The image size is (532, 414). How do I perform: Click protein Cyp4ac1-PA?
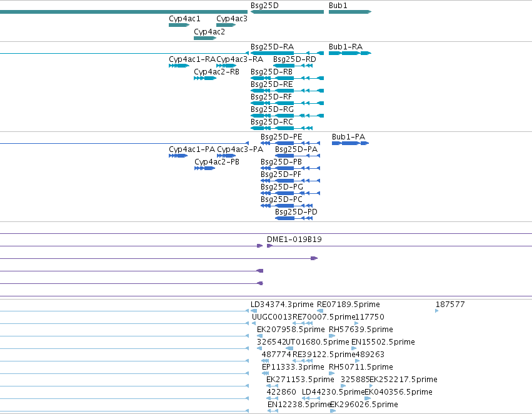pyautogui.click(x=178, y=156)
